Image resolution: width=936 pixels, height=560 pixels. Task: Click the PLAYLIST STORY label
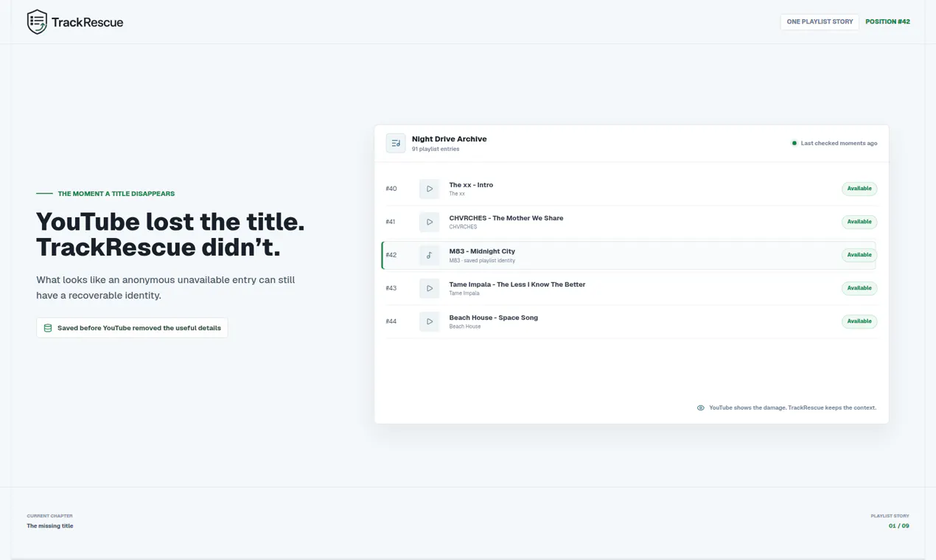[890, 516]
